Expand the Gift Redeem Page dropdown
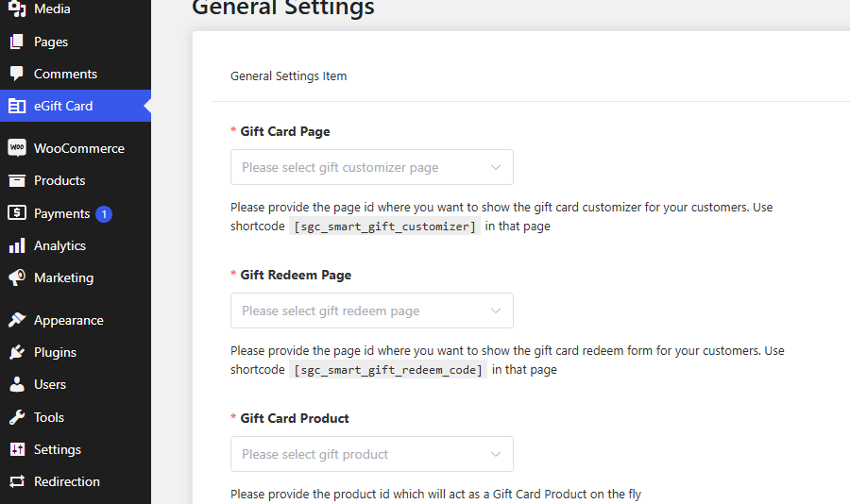850x504 pixels. pos(371,311)
